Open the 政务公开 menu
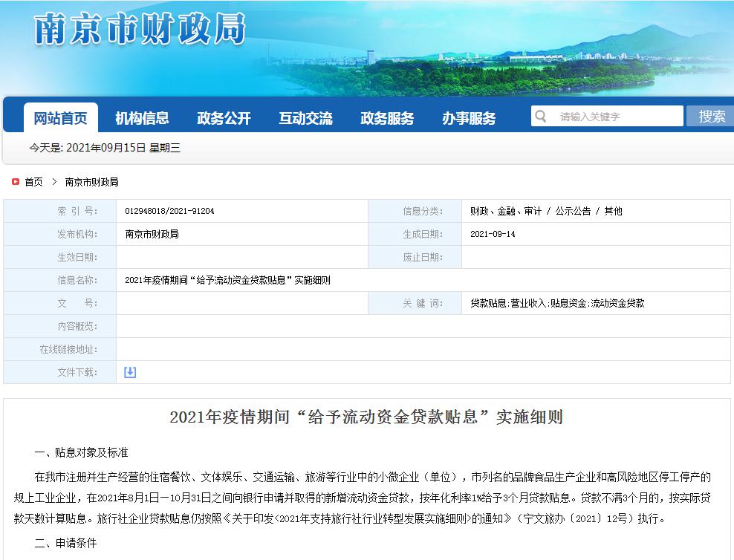 click(x=224, y=117)
